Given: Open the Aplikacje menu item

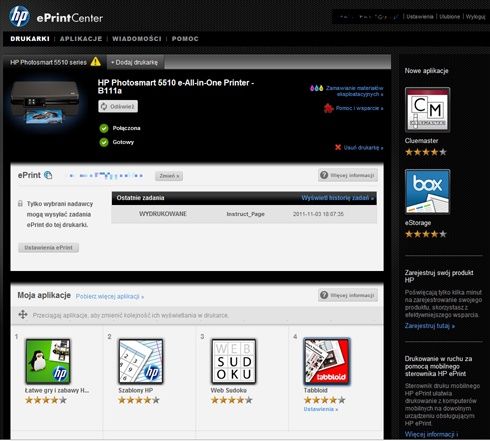Looking at the screenshot, I should pyautogui.click(x=81, y=39).
